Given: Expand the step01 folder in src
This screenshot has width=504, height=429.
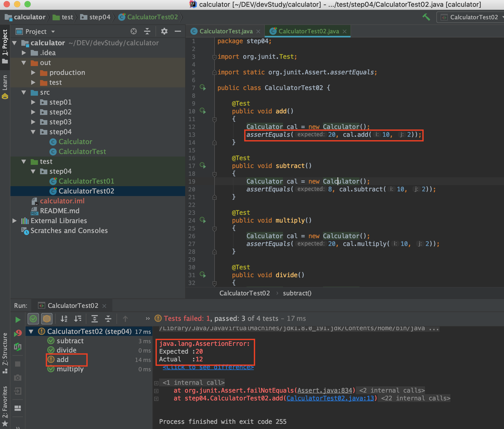Looking at the screenshot, I should [x=33, y=102].
